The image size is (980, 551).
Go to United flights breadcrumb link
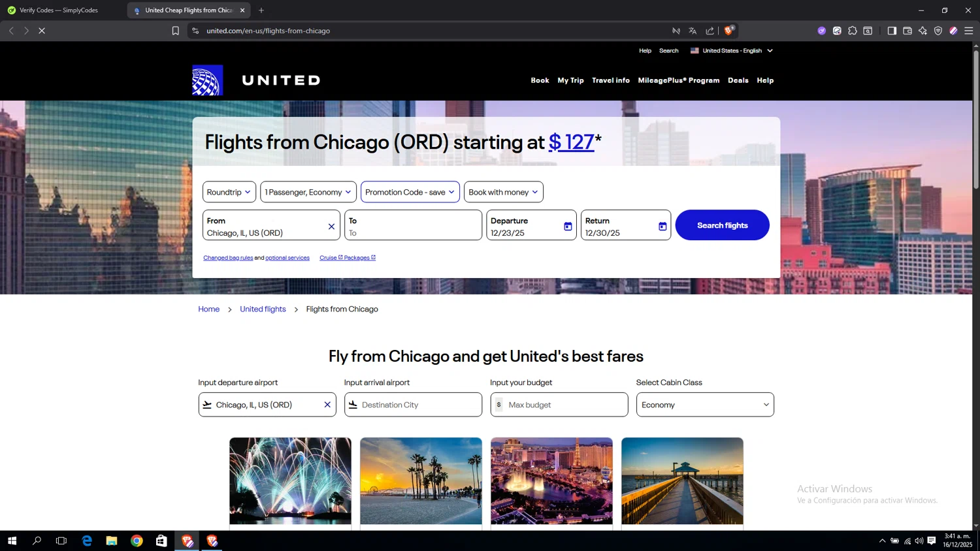click(263, 309)
